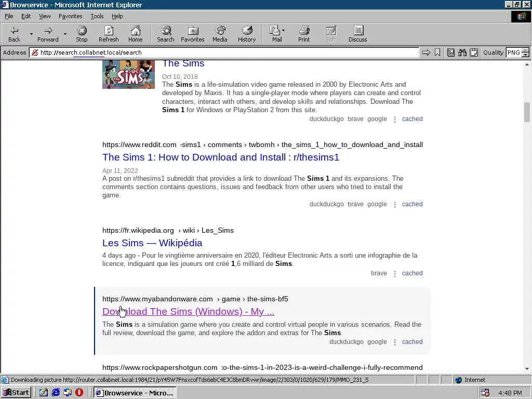The height and width of the screenshot is (399, 532).
Task: Open the Edit menu
Action: (26, 16)
